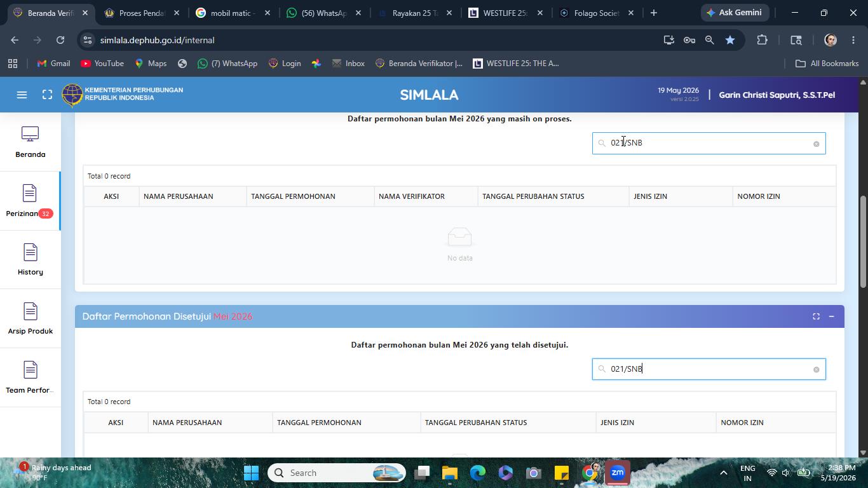
Task: Open Perizinan section in sidebar
Action: (x=30, y=201)
